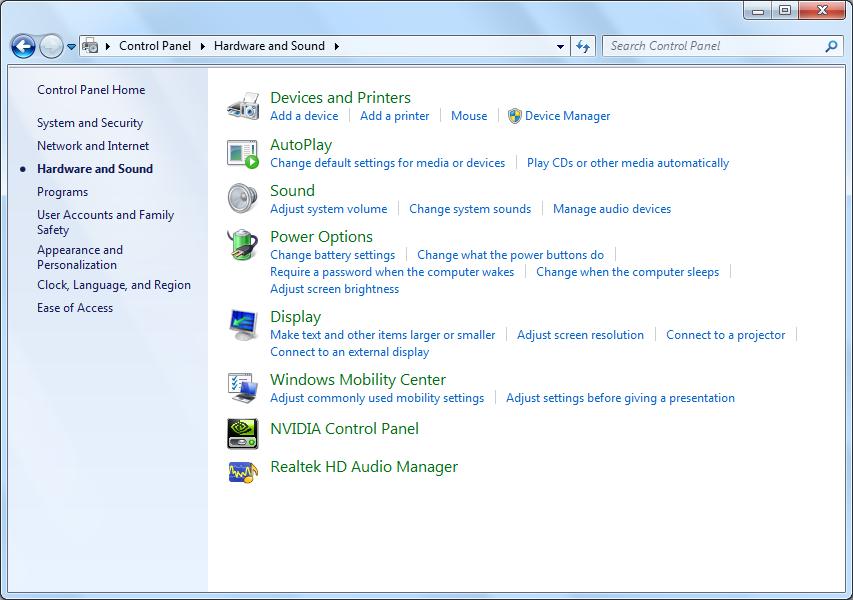
Task: Open Clock, Language, and Region
Action: coord(114,285)
